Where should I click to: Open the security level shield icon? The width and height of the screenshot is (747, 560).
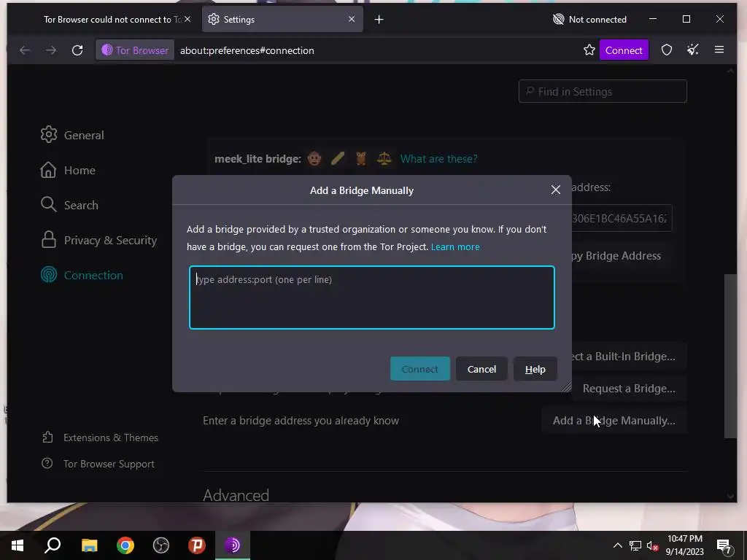coord(667,50)
